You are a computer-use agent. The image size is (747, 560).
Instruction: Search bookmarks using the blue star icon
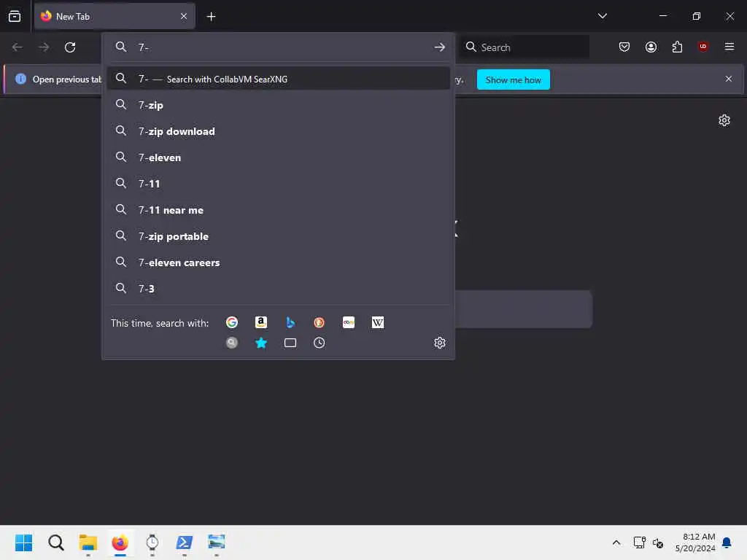pos(260,343)
